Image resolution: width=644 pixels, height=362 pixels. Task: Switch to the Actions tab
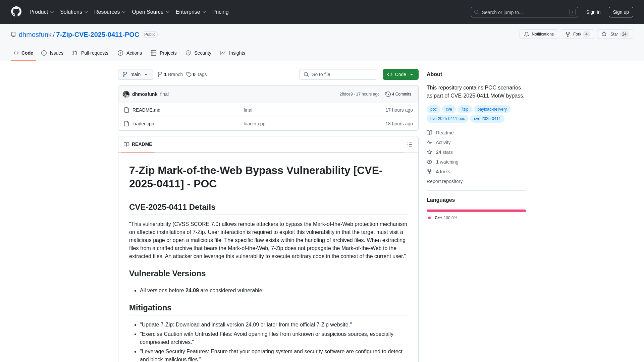[130, 53]
